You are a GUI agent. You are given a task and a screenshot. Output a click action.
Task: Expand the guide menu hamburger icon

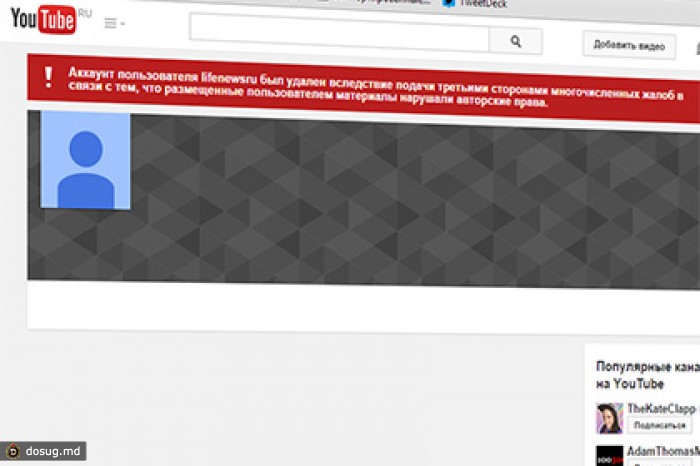point(114,23)
